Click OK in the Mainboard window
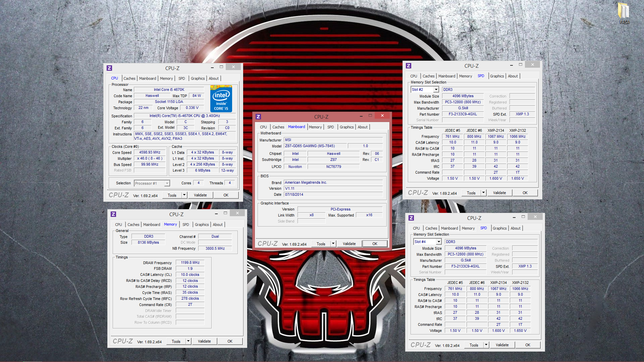The height and width of the screenshot is (362, 644). [x=375, y=244]
